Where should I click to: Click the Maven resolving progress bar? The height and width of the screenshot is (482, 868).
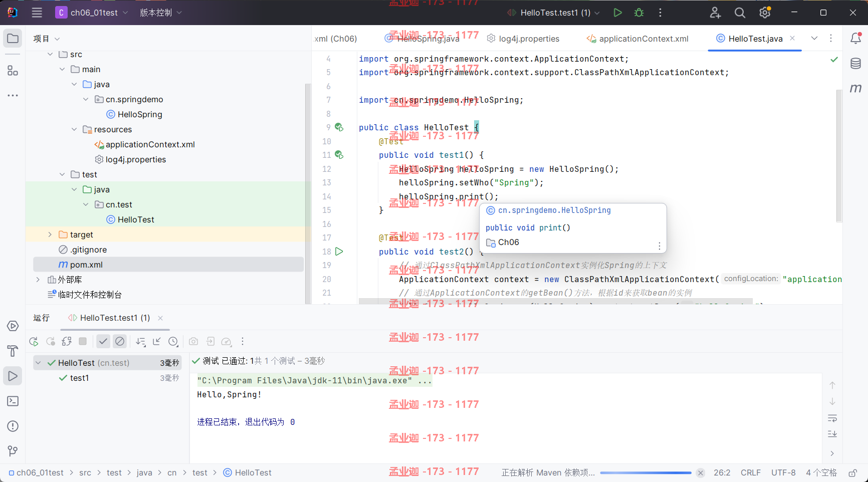[x=645, y=473]
